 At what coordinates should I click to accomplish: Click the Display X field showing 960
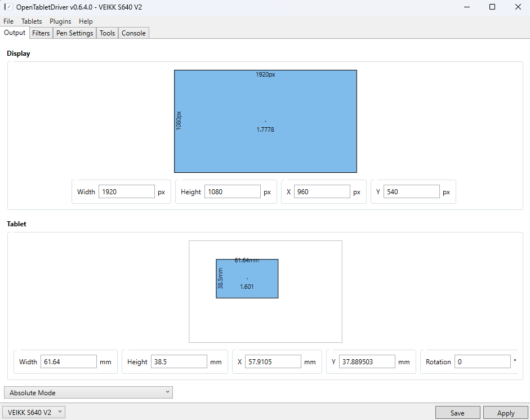tap(322, 191)
